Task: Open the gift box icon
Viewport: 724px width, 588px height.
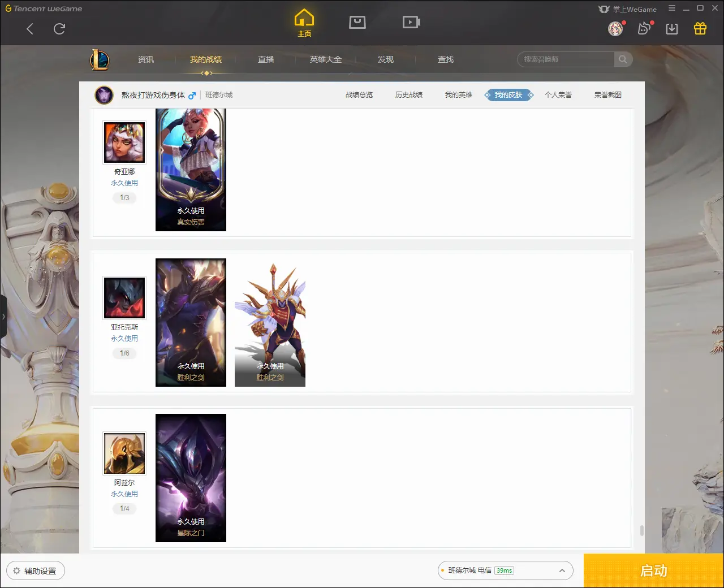Action: pyautogui.click(x=700, y=28)
